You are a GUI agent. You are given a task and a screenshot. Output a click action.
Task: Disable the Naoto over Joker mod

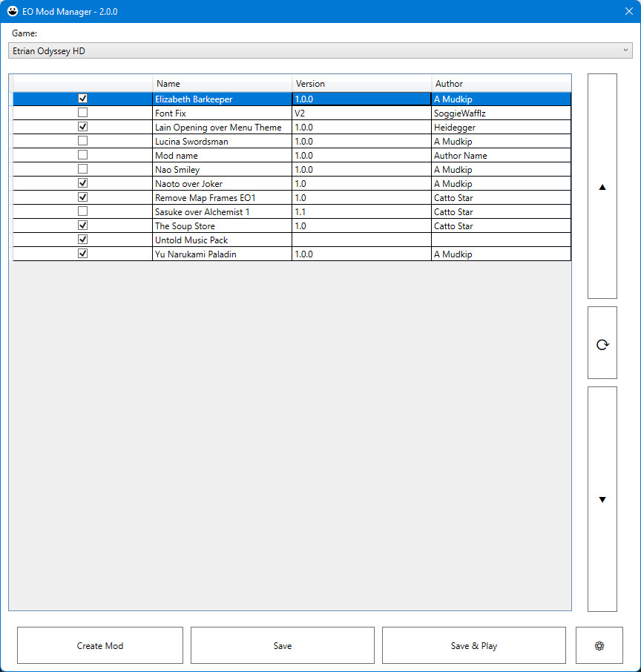82,182
